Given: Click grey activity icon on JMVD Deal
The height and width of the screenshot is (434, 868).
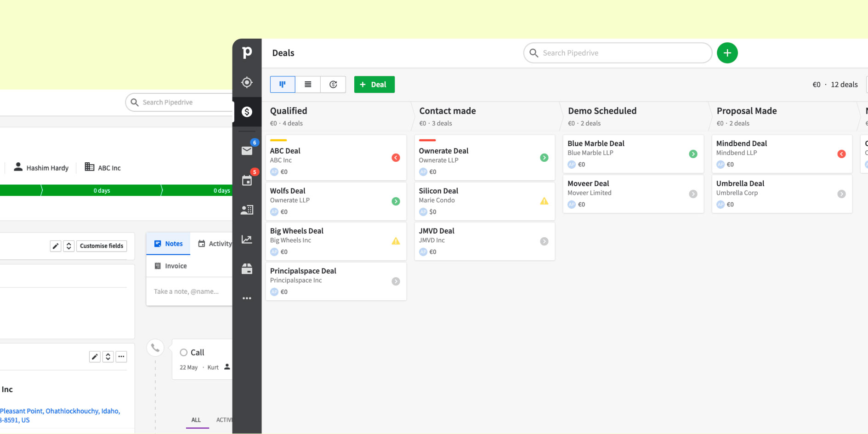Looking at the screenshot, I should pyautogui.click(x=544, y=241).
